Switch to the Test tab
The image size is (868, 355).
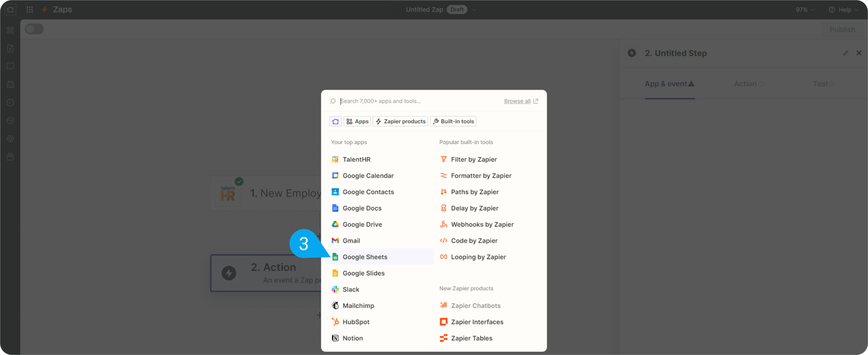click(x=824, y=84)
